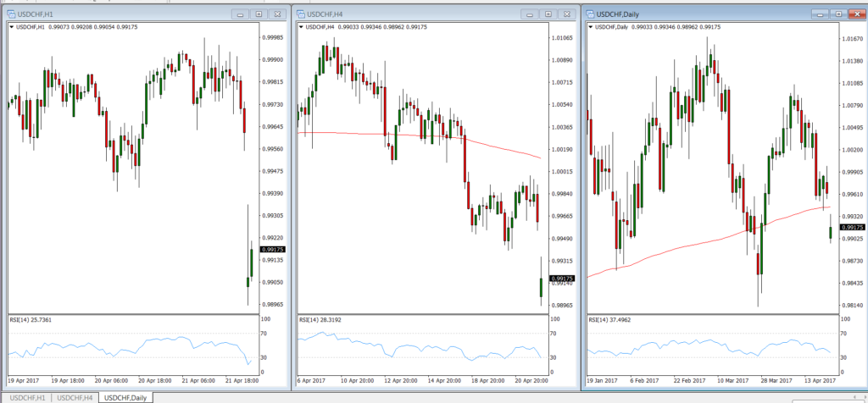Minimize the USDCHF,Daily chart window

click(820, 14)
